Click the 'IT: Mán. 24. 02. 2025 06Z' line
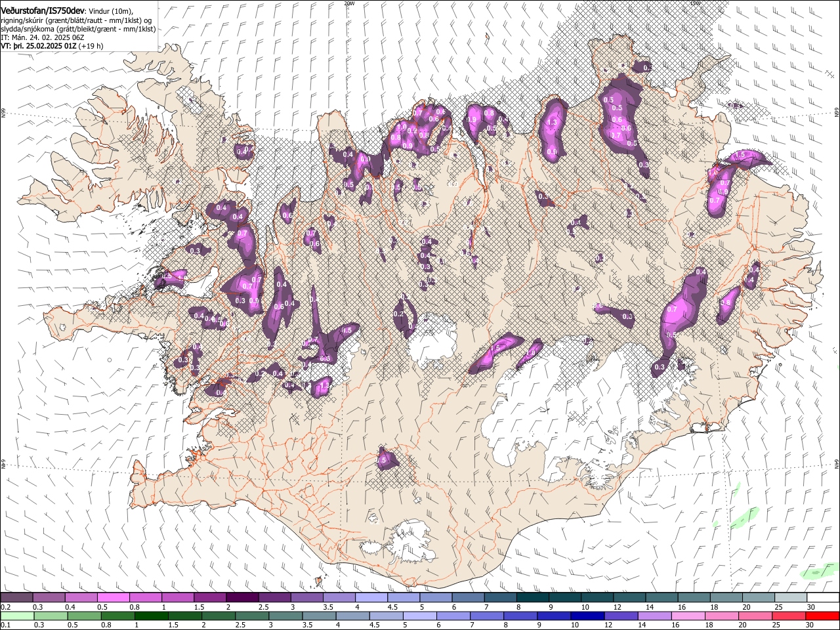840x630 pixels. pyautogui.click(x=42, y=38)
